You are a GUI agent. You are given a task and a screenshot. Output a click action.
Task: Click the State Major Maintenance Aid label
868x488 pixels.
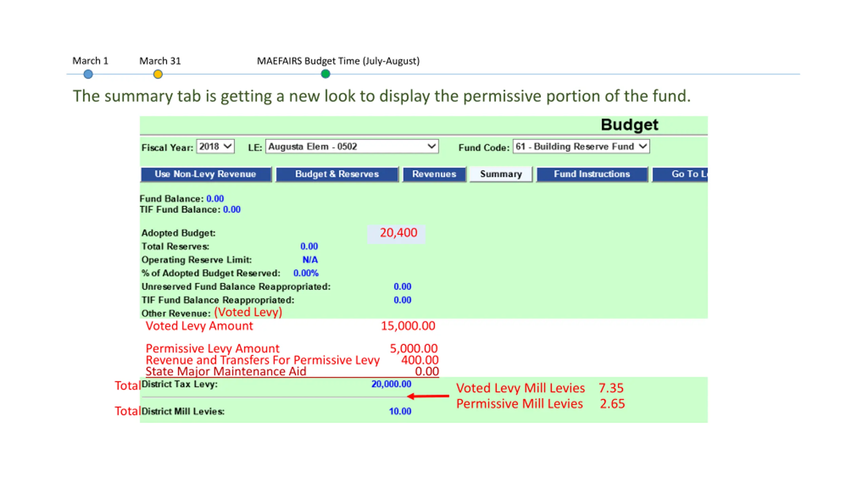coord(226,371)
